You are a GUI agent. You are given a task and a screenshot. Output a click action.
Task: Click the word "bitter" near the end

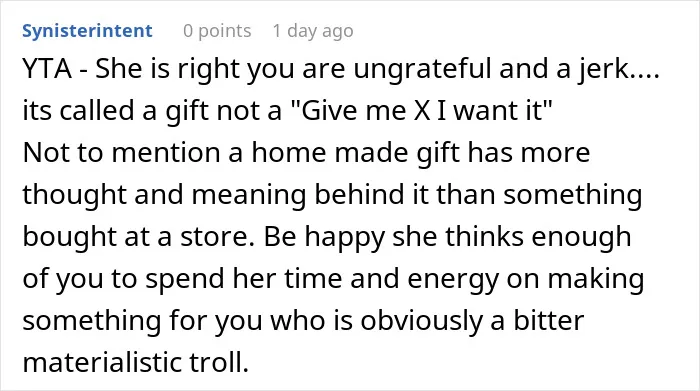click(549, 320)
